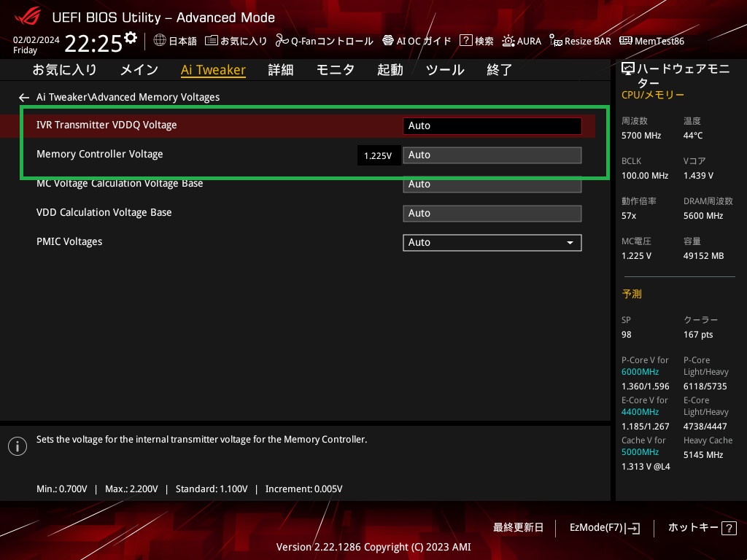Click the VDD Calculation Voltage Base field
The image size is (747, 560).
(x=492, y=214)
